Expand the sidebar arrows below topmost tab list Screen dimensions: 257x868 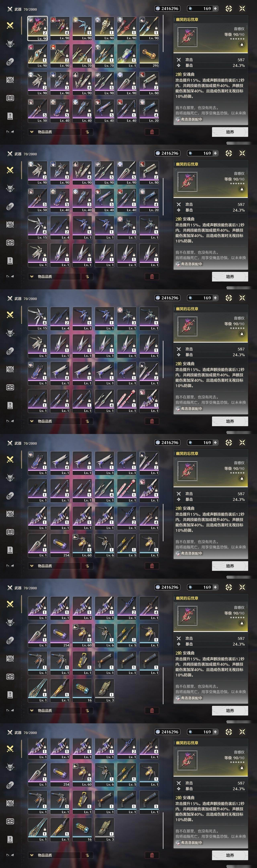coord(10,132)
